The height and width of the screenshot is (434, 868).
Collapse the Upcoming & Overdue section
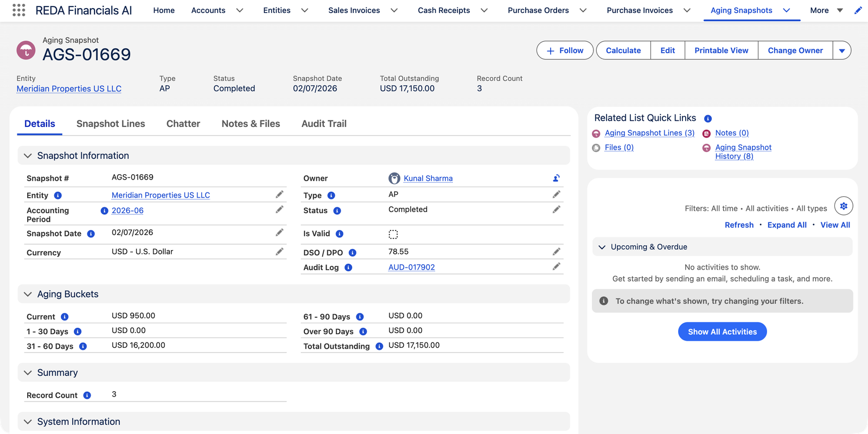[602, 247]
